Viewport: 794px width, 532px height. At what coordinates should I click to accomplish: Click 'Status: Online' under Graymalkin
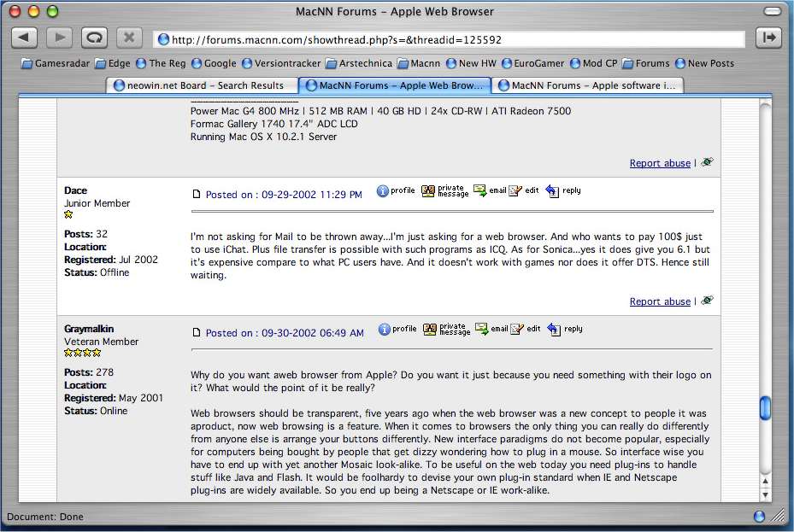pyautogui.click(x=96, y=411)
